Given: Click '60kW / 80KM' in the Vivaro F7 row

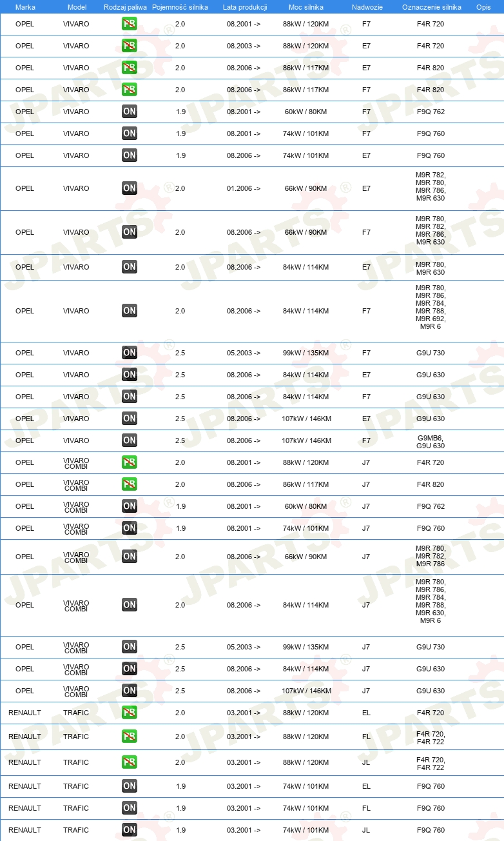Looking at the screenshot, I should [x=306, y=112].
